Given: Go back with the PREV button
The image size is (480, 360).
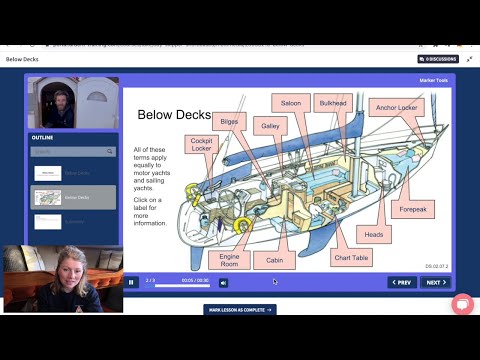Looking at the screenshot, I should 402,282.
